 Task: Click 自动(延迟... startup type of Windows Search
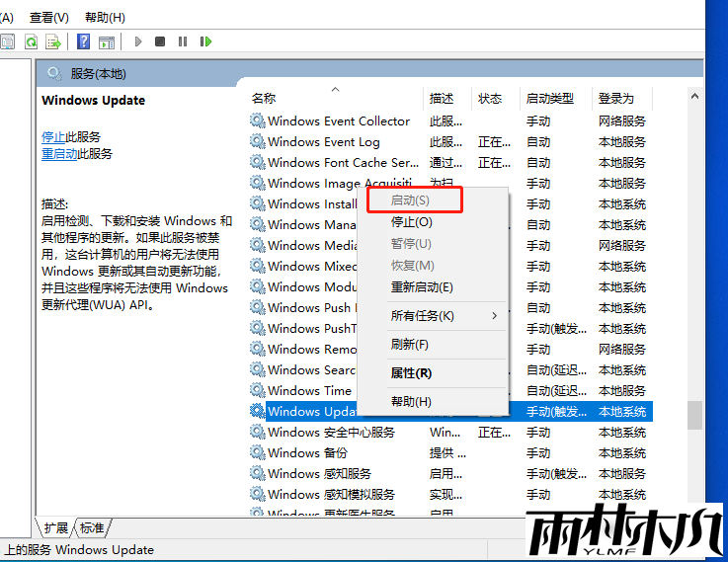click(x=556, y=369)
